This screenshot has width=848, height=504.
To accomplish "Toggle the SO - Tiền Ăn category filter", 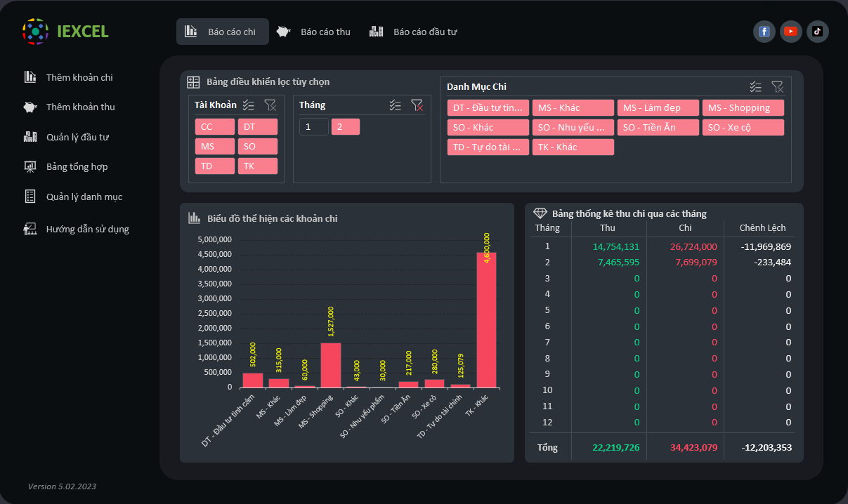I will pos(658,128).
